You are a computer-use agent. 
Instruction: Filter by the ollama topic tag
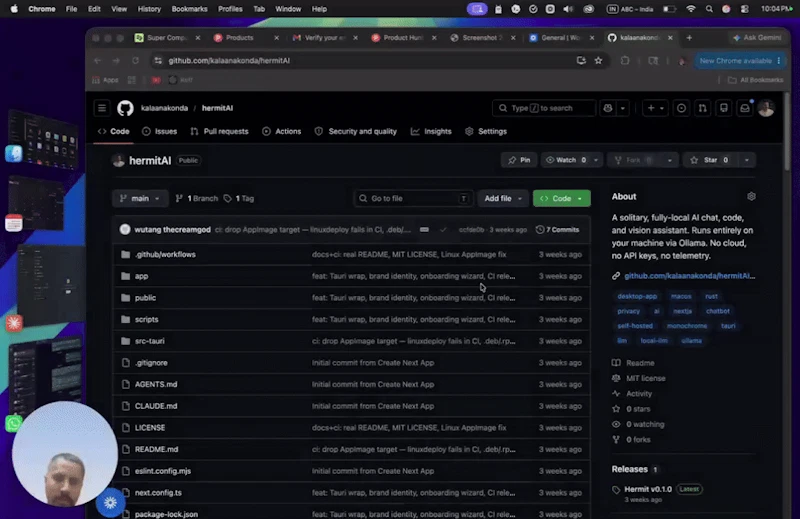pos(691,341)
